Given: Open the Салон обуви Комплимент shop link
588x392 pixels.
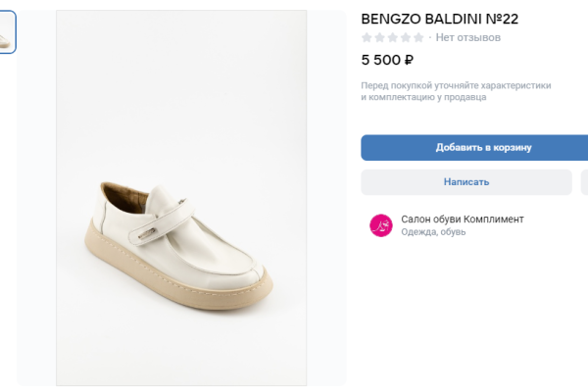Looking at the screenshot, I should (462, 219).
